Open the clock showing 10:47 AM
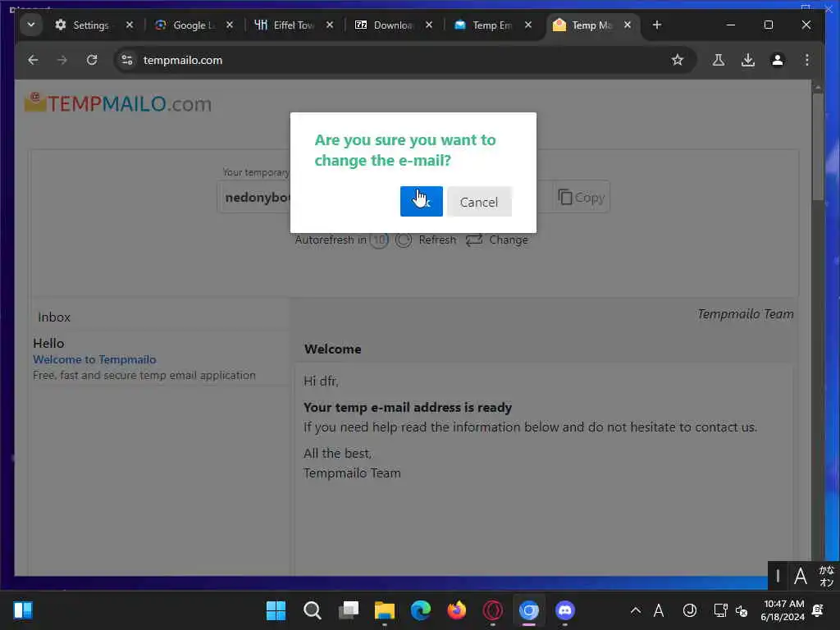 pyautogui.click(x=783, y=610)
